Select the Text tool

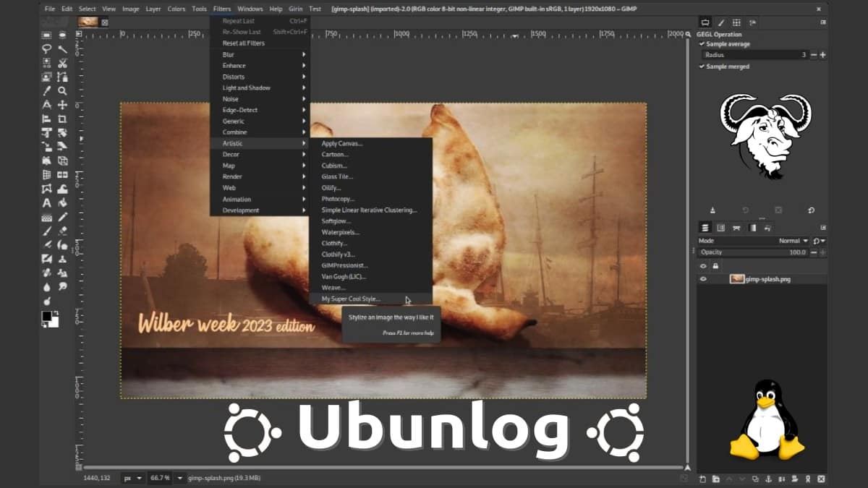[46, 203]
